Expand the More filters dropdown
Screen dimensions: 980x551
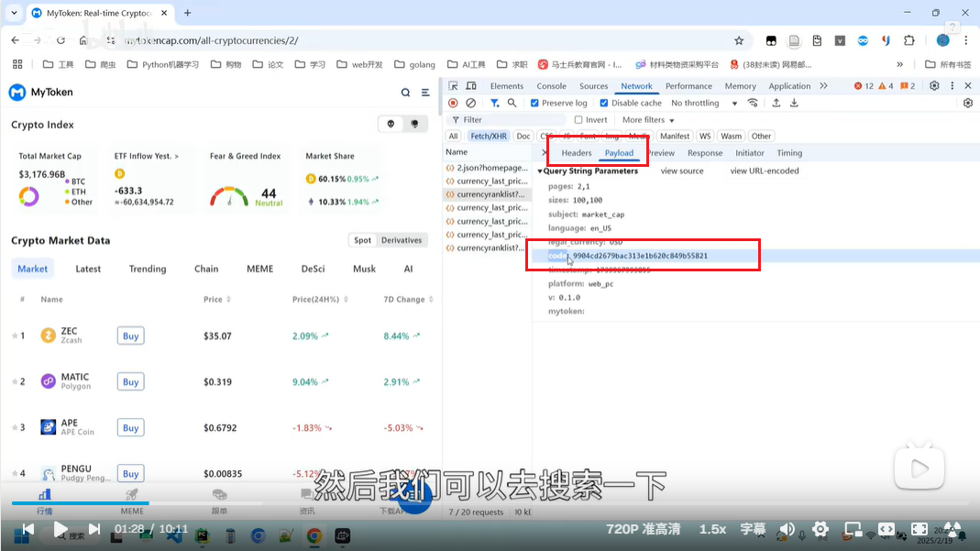[x=648, y=120]
